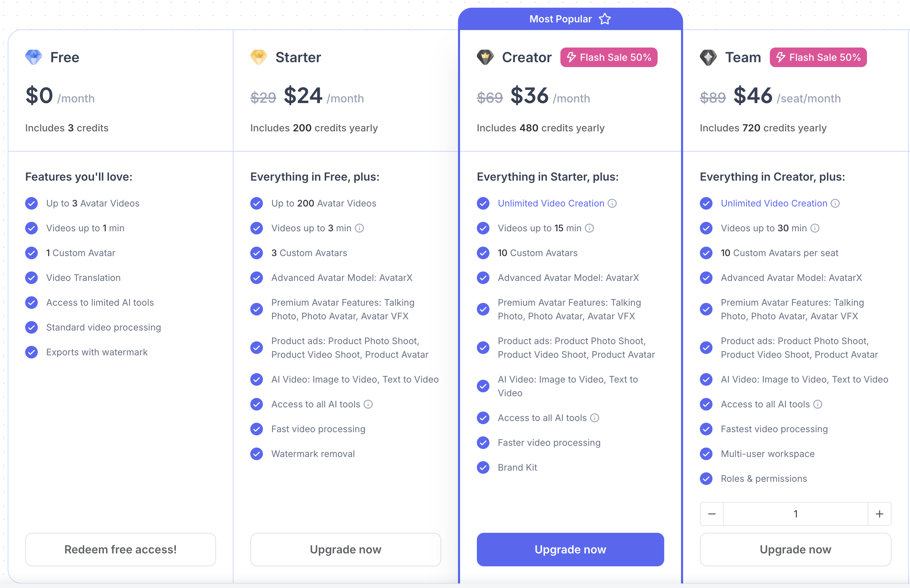Click info icon beside Videos up to 15 min
The width and height of the screenshot is (910, 588).
click(589, 228)
